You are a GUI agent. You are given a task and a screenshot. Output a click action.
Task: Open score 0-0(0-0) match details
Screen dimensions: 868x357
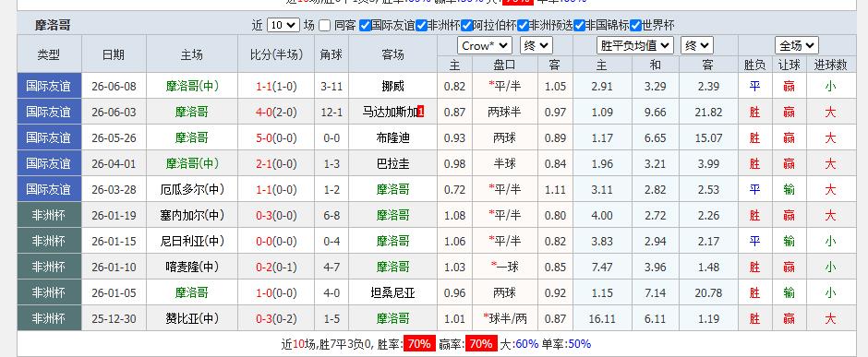click(276, 241)
